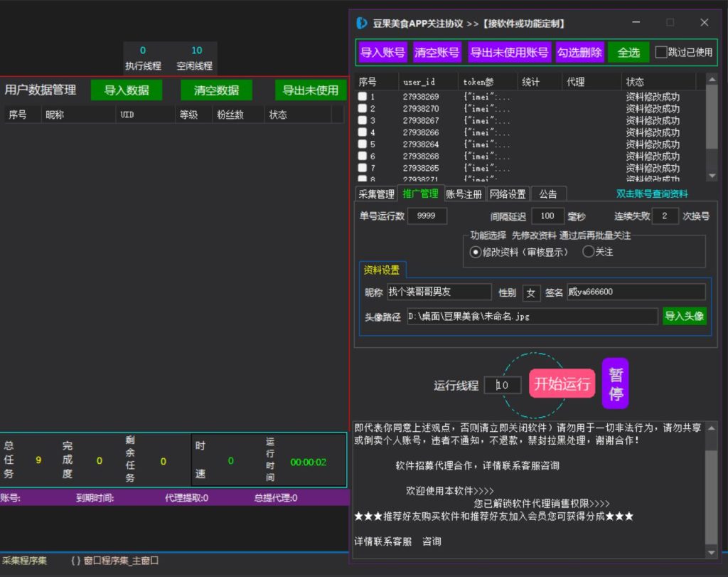The height and width of the screenshot is (577, 728).
Task: Click the user_id column header
Action: 428,82
